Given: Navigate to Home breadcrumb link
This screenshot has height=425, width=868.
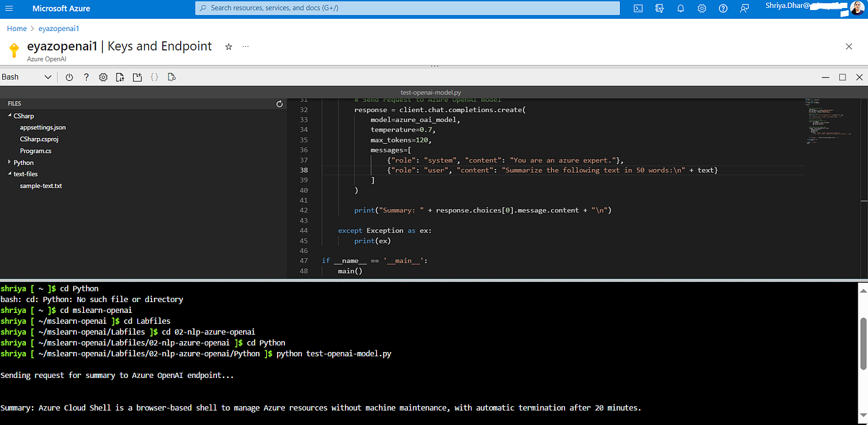Looking at the screenshot, I should (17, 28).
